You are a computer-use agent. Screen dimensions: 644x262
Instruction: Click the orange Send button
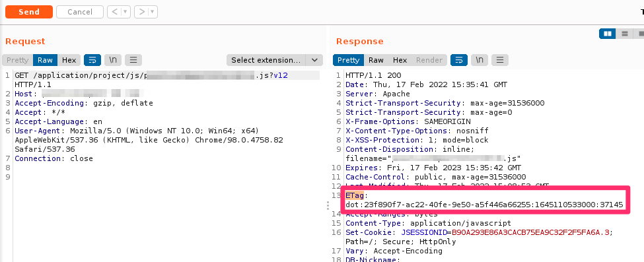tap(29, 12)
